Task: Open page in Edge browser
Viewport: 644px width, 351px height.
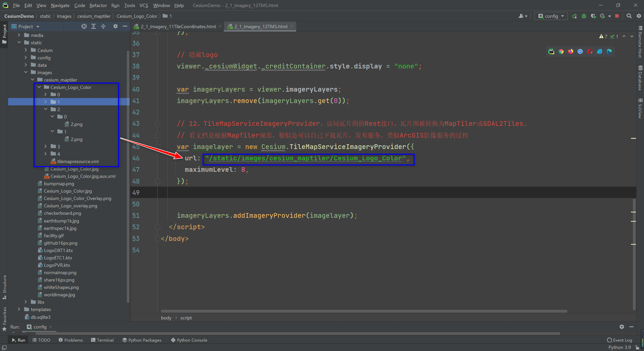Action: pyautogui.click(x=609, y=51)
